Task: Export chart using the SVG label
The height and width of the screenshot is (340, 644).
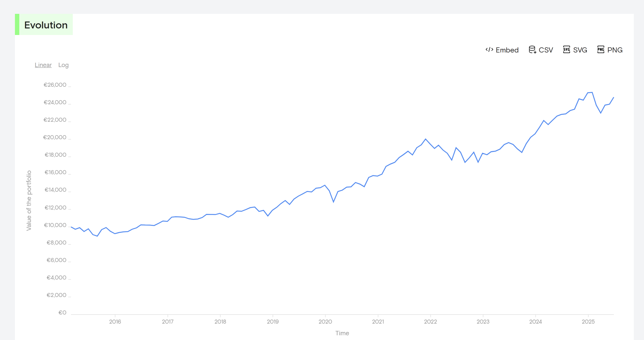Action: [x=580, y=50]
